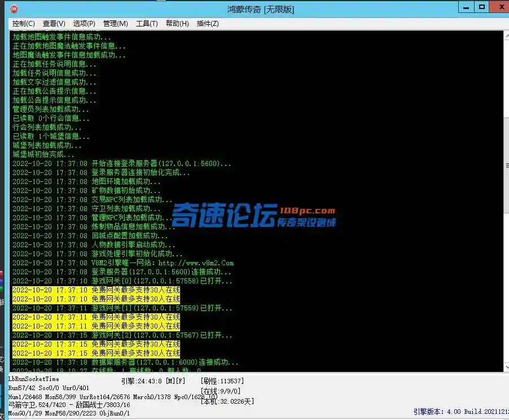Click the log scrollbar down arrow
This screenshot has width=509, height=420.
point(506,368)
